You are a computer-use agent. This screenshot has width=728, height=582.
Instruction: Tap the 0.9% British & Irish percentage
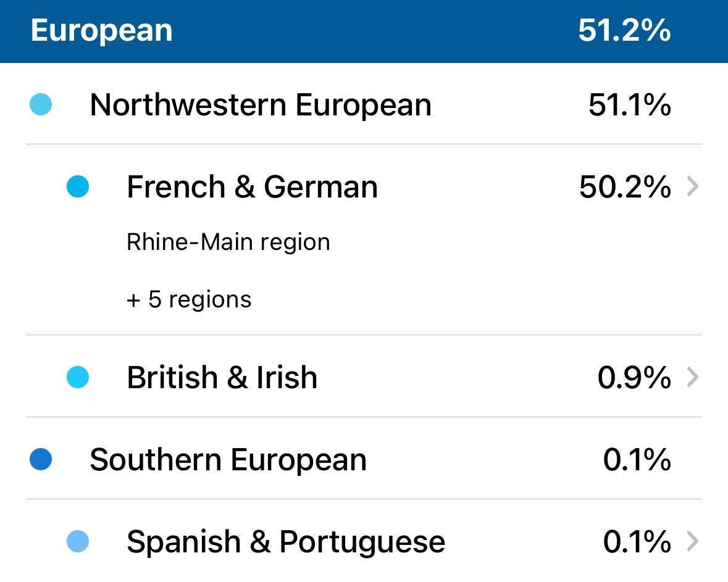pos(634,377)
